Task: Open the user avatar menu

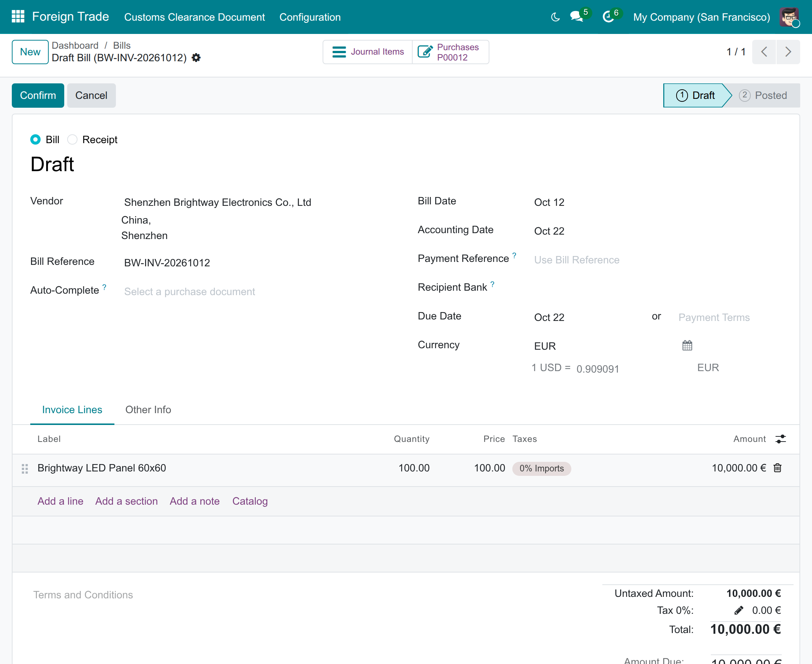Action: 789,17
